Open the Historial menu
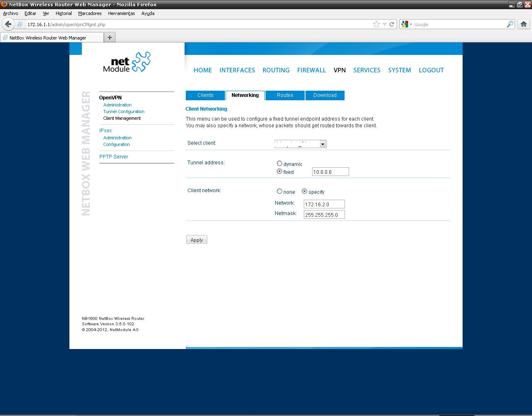Screen dimensions: 532x416 (x=64, y=13)
